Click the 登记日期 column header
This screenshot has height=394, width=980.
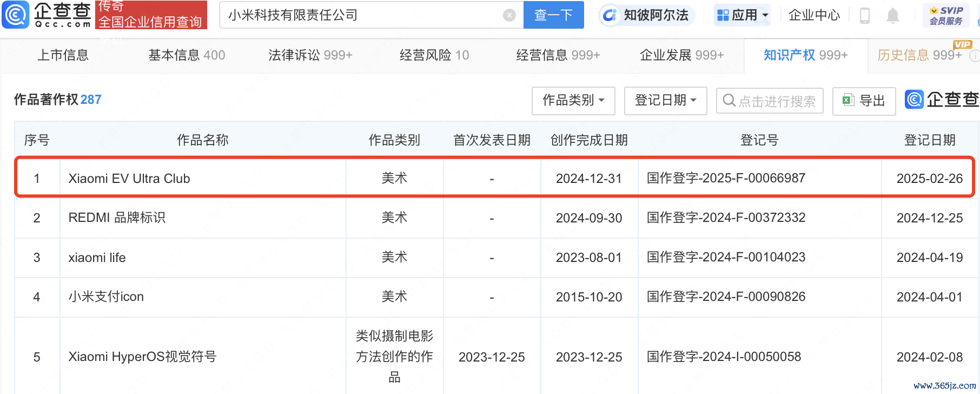[930, 140]
